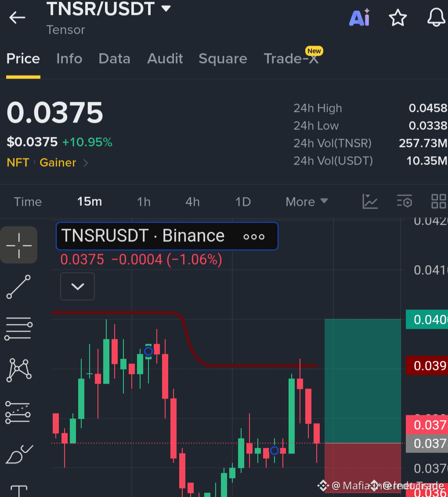This screenshot has width=448, height=497.
Task: Open the NFT category link
Action: pos(18,162)
